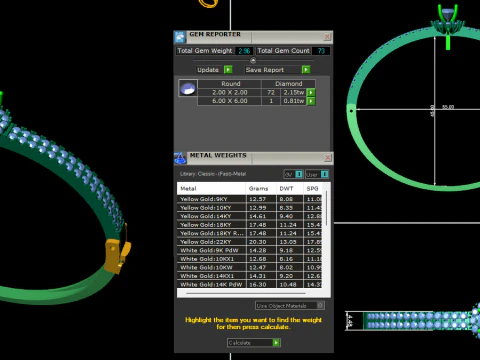This screenshot has height=360, width=480.
Task: Click the metal table horizontal scrollbar
Action: 246,293
